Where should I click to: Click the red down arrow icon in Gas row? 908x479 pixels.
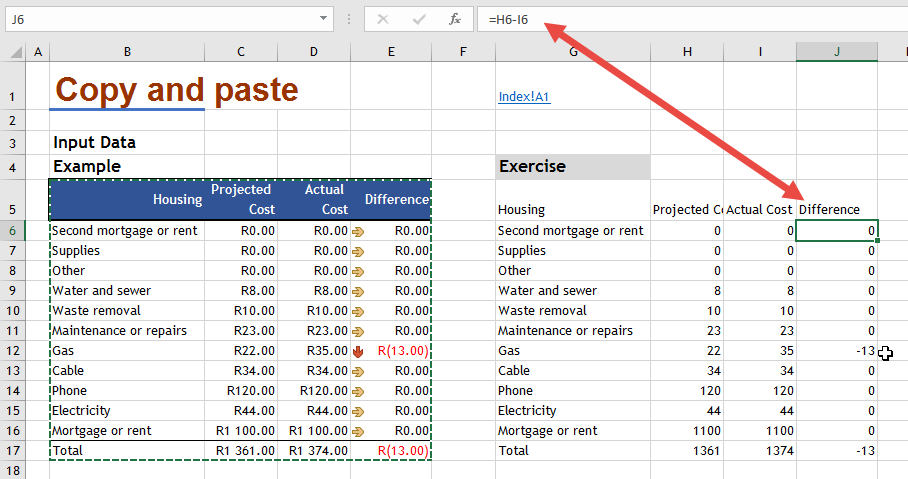click(358, 352)
